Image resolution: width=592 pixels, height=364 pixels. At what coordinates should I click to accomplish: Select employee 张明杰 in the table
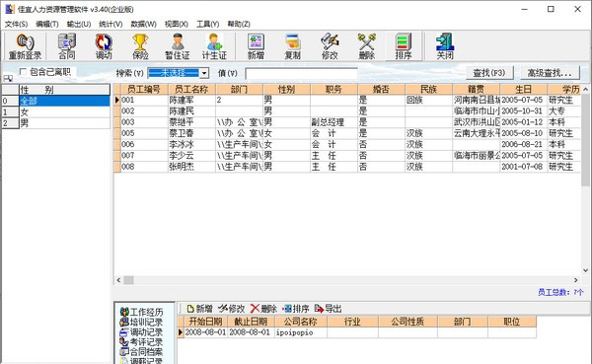[x=191, y=167]
